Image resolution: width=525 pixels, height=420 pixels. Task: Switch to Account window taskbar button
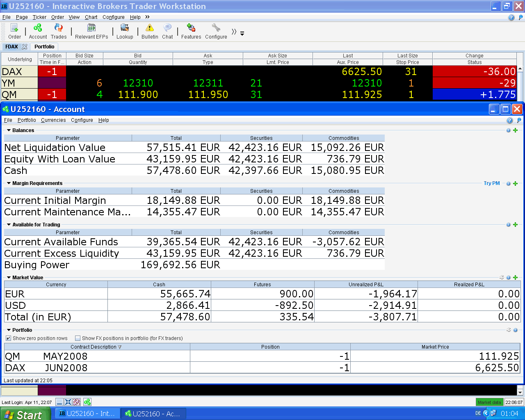click(153, 413)
